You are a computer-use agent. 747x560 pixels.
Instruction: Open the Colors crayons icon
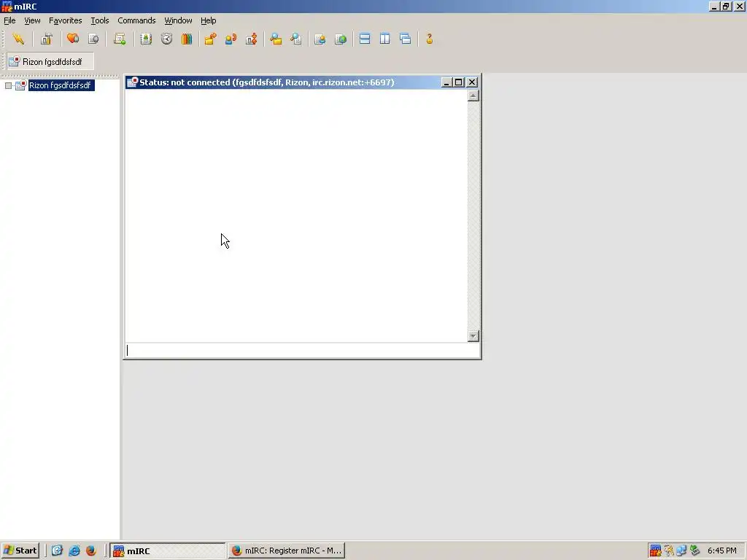pyautogui.click(x=187, y=39)
